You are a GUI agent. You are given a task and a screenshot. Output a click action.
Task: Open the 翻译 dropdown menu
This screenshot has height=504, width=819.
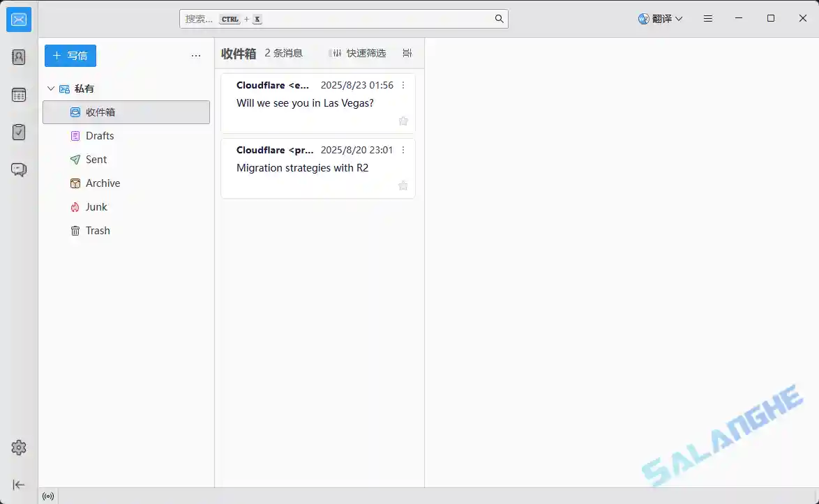coord(660,19)
